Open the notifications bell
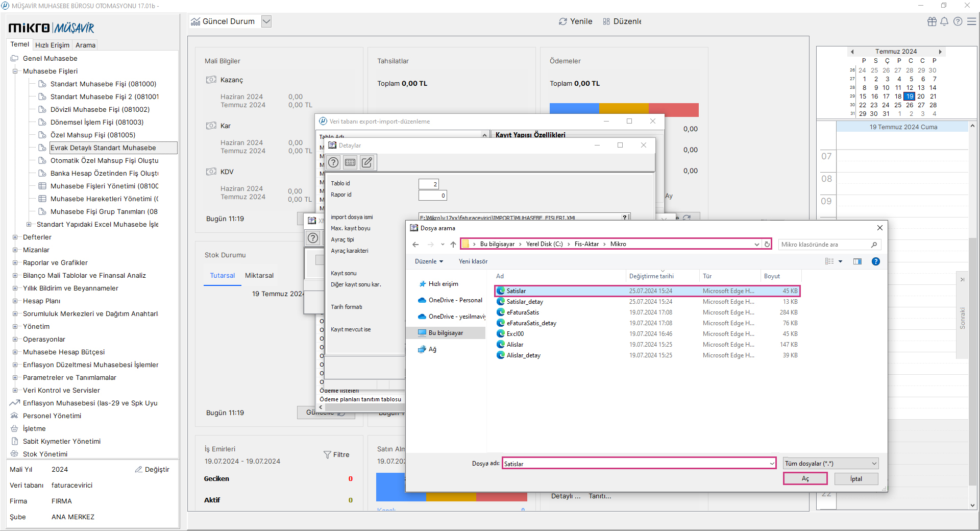Image resolution: width=980 pixels, height=531 pixels. (944, 21)
